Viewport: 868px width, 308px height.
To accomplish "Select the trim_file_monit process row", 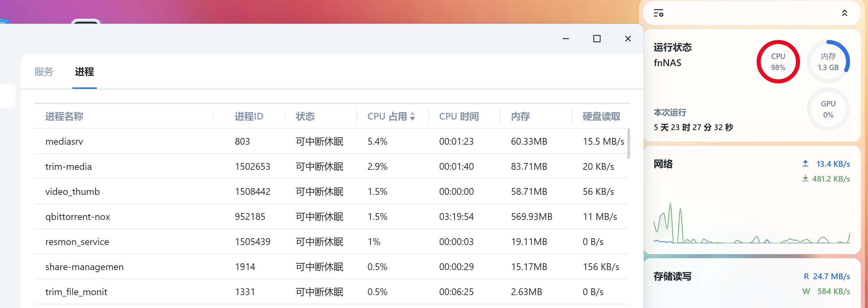I will (331, 292).
